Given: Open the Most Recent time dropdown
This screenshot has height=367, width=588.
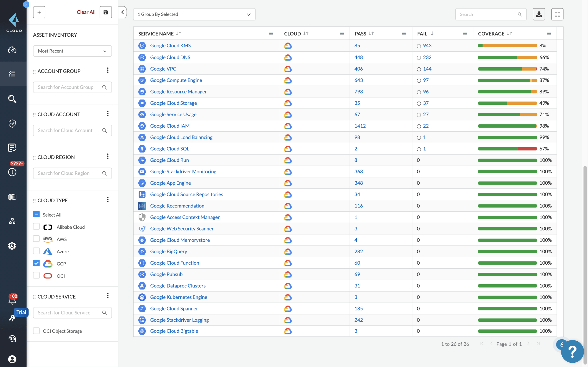Looking at the screenshot, I should [72, 51].
